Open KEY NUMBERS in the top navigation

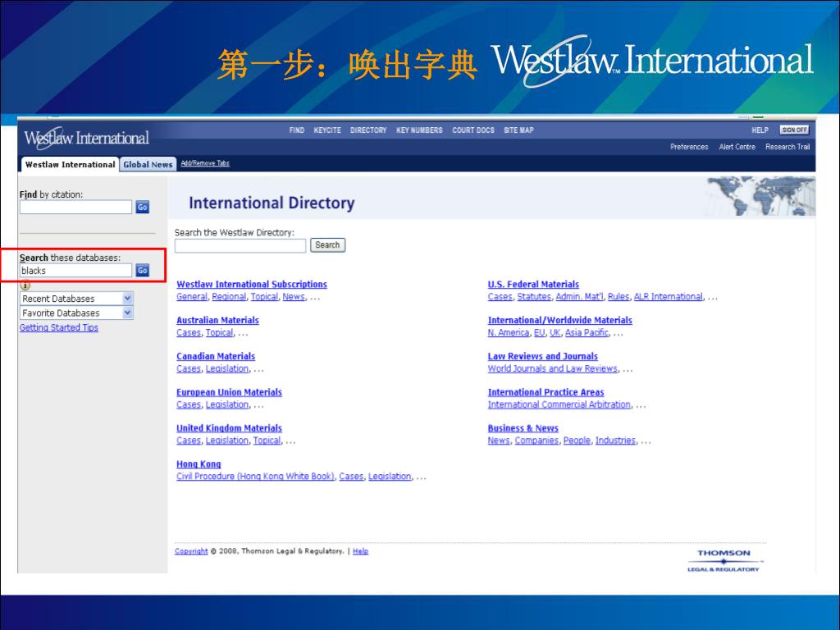tap(419, 130)
